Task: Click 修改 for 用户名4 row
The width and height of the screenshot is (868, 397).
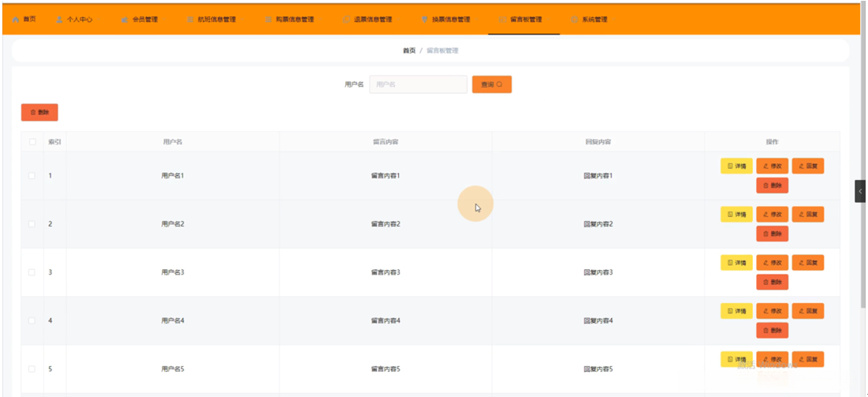Action: coord(773,311)
